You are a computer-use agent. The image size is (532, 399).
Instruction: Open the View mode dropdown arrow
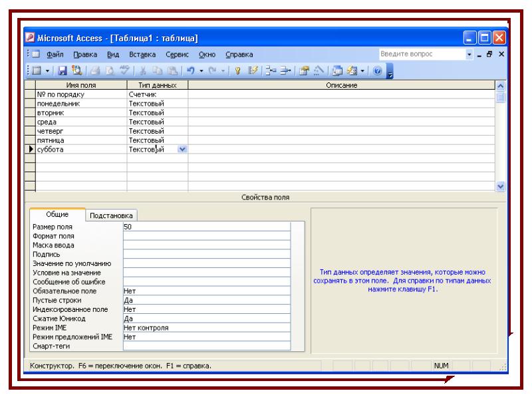47,69
